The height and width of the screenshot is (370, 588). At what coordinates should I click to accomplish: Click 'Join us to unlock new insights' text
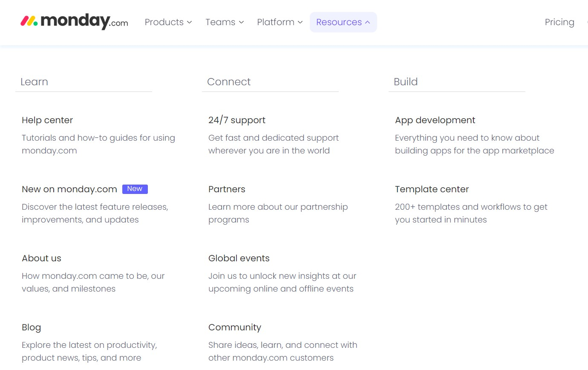[282, 282]
